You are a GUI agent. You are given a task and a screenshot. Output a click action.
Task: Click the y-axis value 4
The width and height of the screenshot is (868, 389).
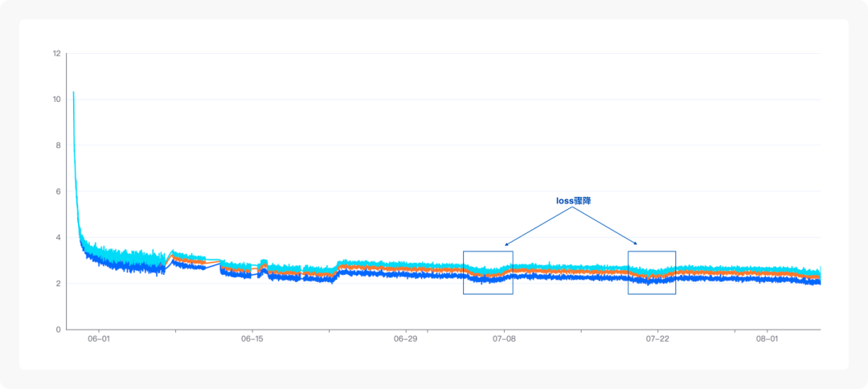[x=59, y=237]
